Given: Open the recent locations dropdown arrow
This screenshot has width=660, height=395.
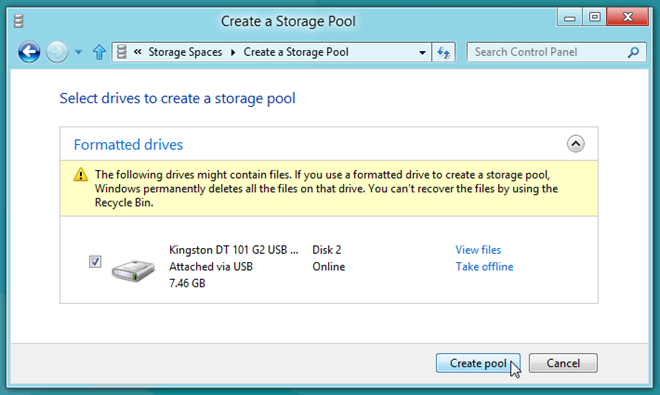Looking at the screenshot, I should [78, 52].
